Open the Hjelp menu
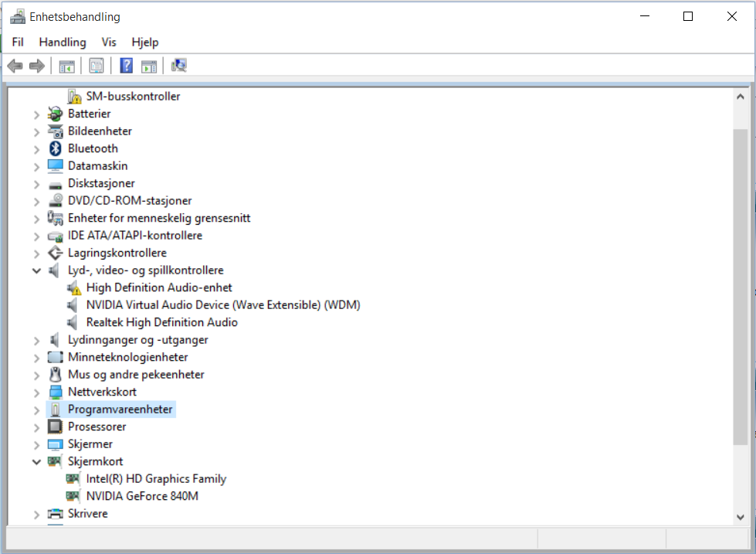The height and width of the screenshot is (554, 756). click(145, 42)
